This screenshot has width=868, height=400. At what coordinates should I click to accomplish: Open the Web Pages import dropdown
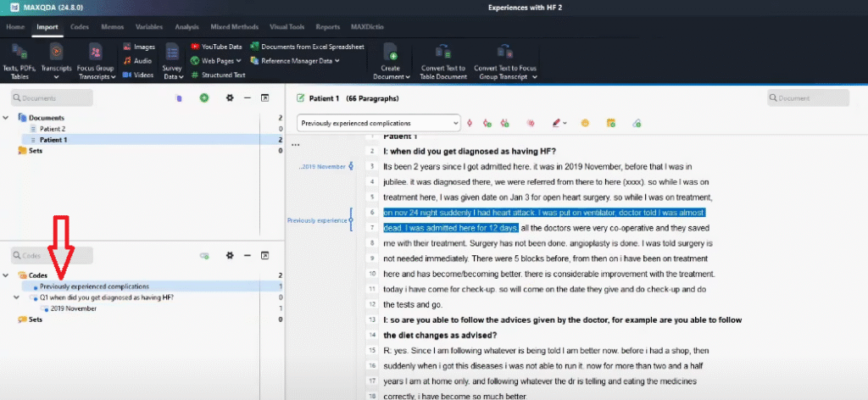pos(216,61)
